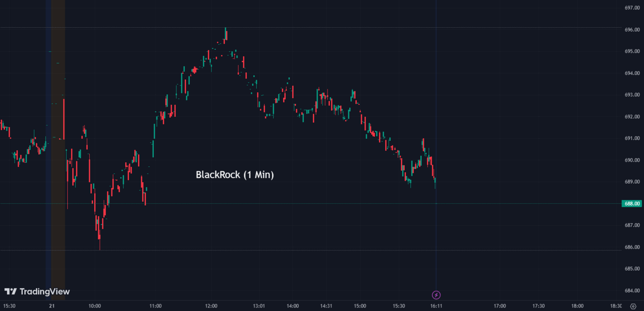Image resolution: width=644 pixels, height=311 pixels.
Task: Click the 11:00 time axis label
Action: [x=155, y=306]
